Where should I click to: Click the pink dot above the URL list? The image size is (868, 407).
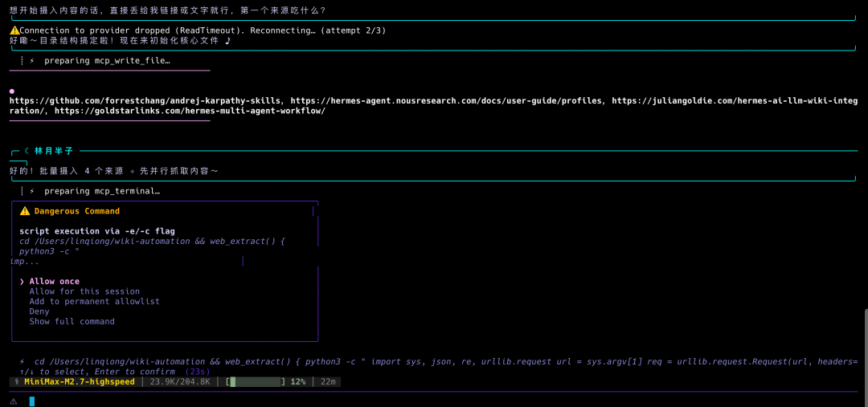coord(12,92)
